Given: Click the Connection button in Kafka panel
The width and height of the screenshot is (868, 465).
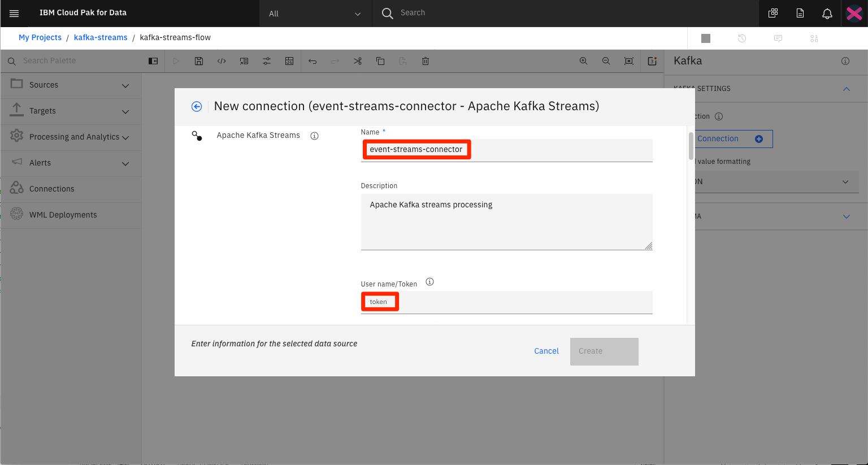Looking at the screenshot, I should pyautogui.click(x=733, y=139).
